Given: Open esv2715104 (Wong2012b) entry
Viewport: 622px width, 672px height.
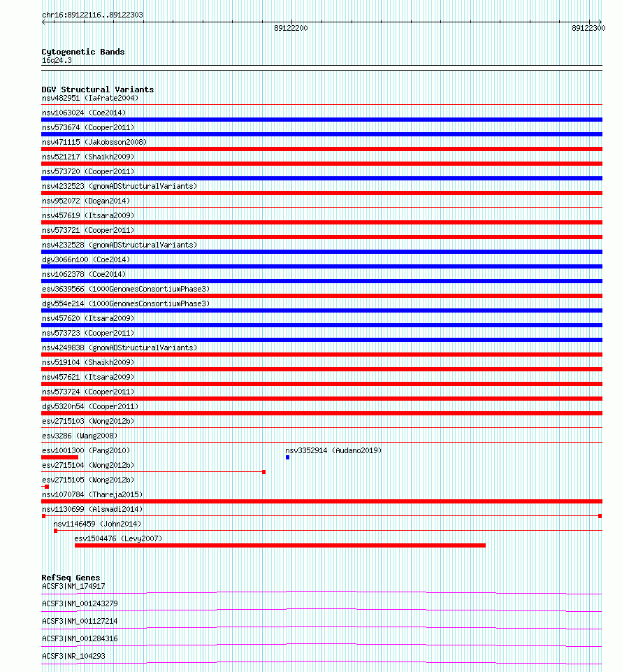Looking at the screenshot, I should click(88, 465).
